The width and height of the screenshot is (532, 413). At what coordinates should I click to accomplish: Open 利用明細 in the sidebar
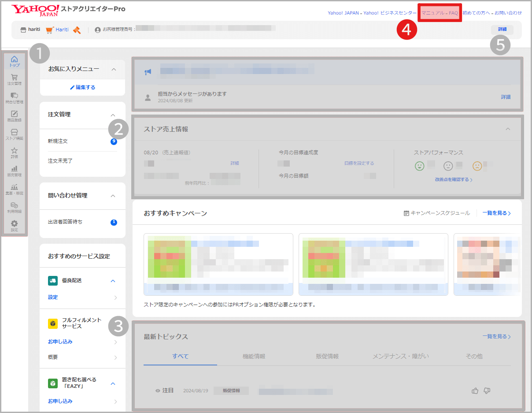click(15, 208)
